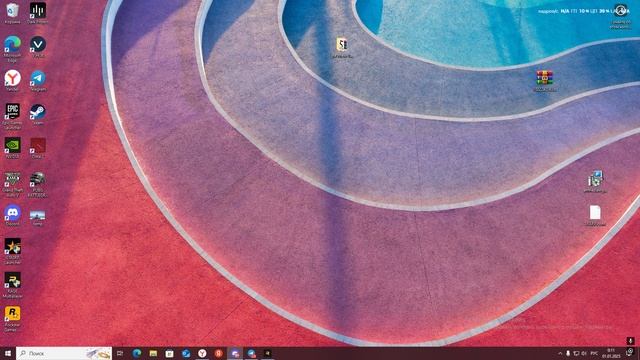The width and height of the screenshot is (640, 360).
Task: Open the black app icon right of Telegram on the taskbar
Action: point(268,353)
